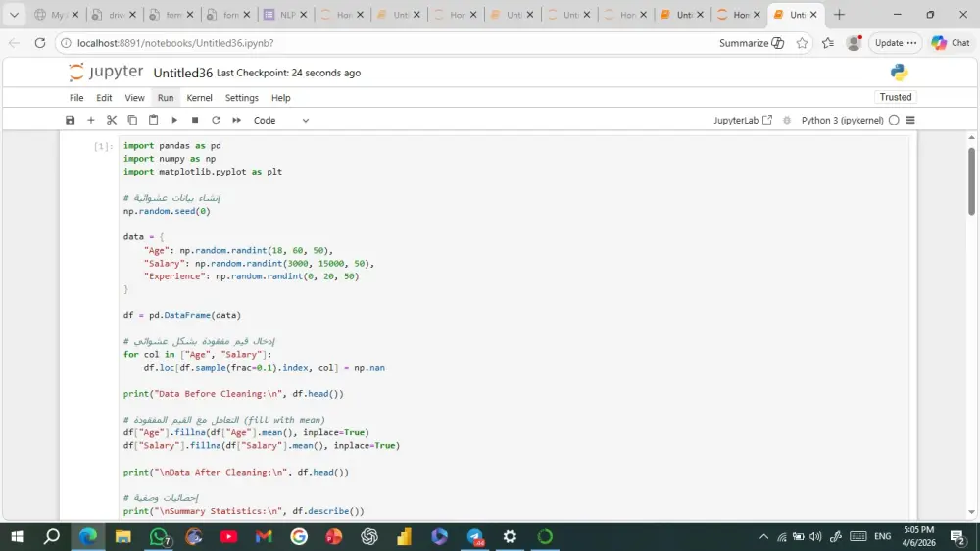Viewport: 980px width, 551px height.
Task: Click the browser address bar URL
Action: point(175,43)
